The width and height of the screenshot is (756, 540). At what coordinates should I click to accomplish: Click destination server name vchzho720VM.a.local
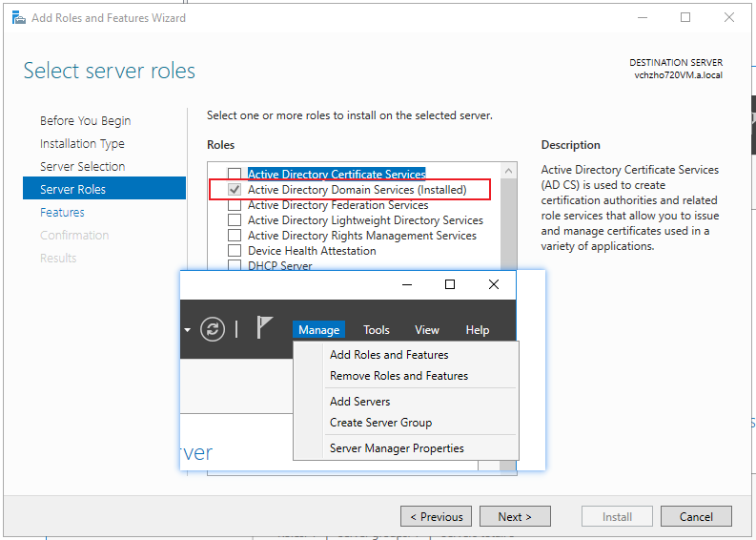pos(679,74)
